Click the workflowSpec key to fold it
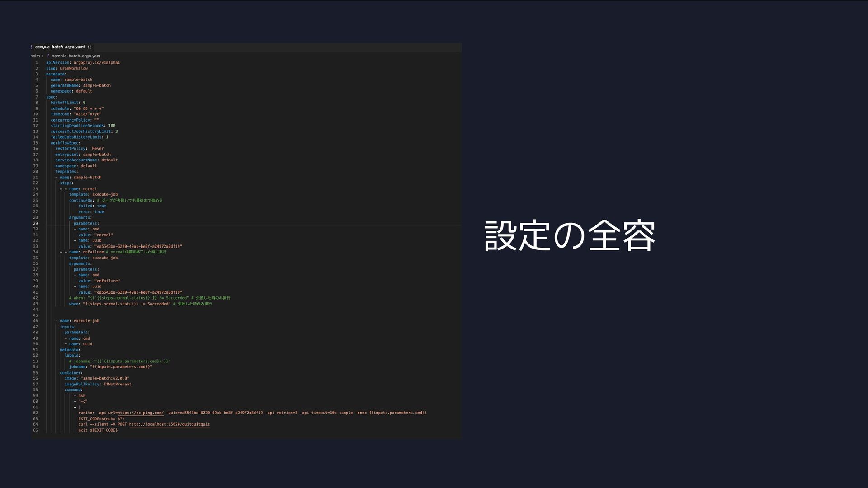868x488 pixels. click(x=65, y=143)
